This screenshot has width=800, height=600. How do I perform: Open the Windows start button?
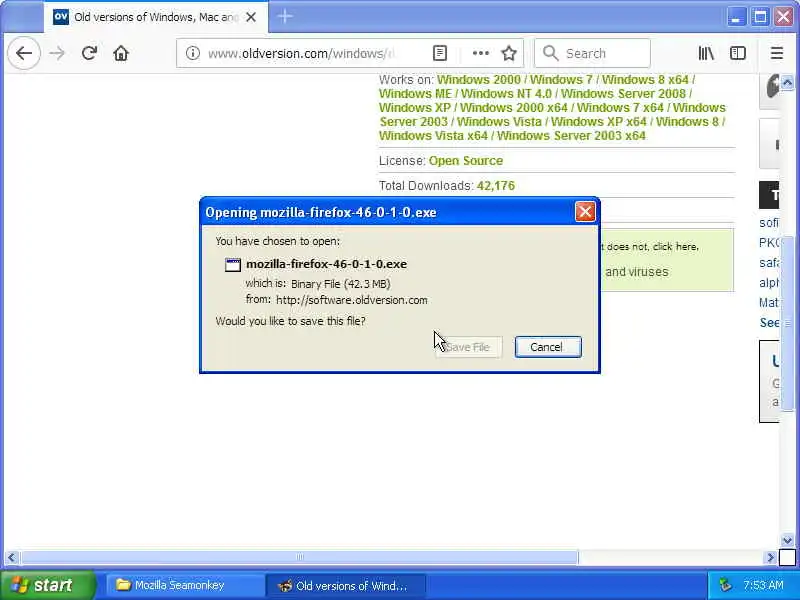coord(48,585)
